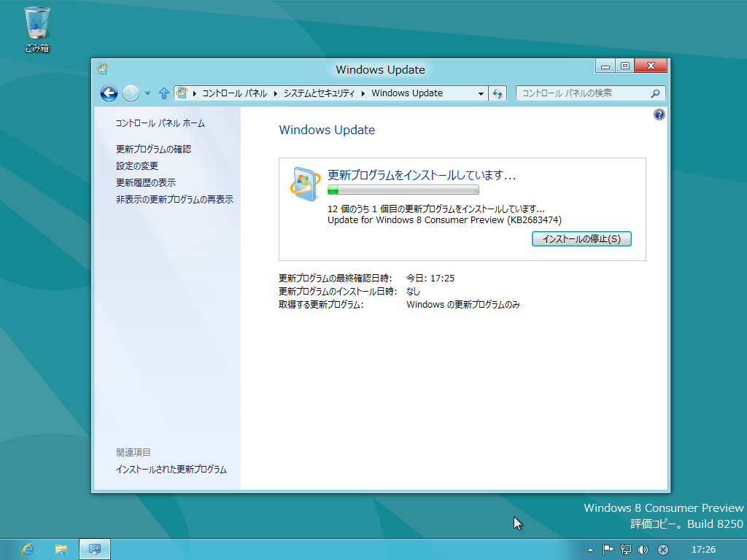The image size is (747, 560).
Task: Go up one level with the Up arrow
Action: click(164, 93)
